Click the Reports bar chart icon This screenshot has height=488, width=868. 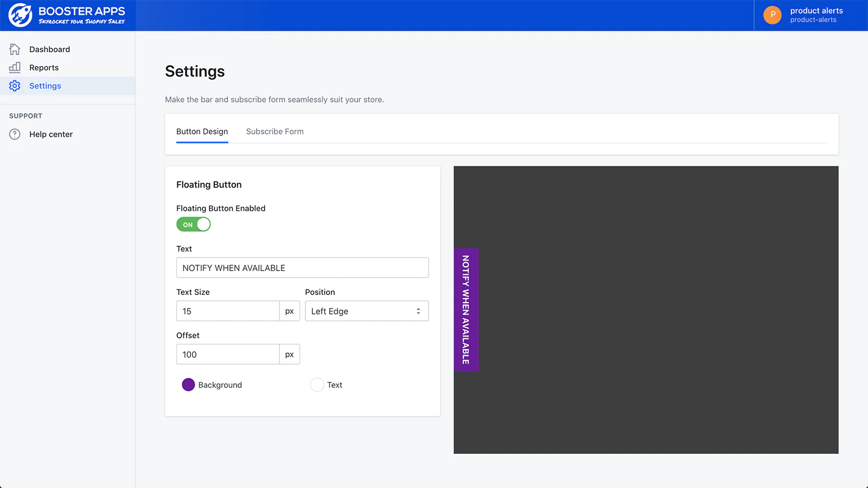[15, 68]
